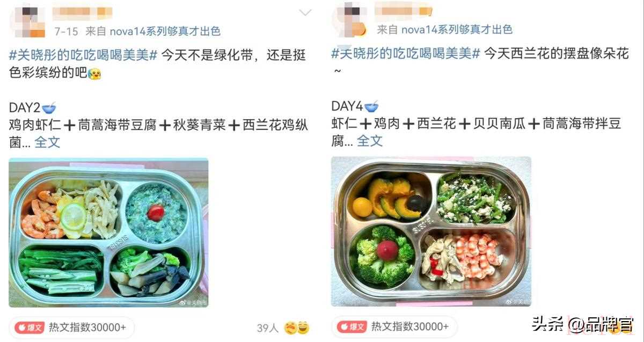View the DAY4 lunch tray photo
The width and height of the screenshot is (644, 342).
point(431,231)
